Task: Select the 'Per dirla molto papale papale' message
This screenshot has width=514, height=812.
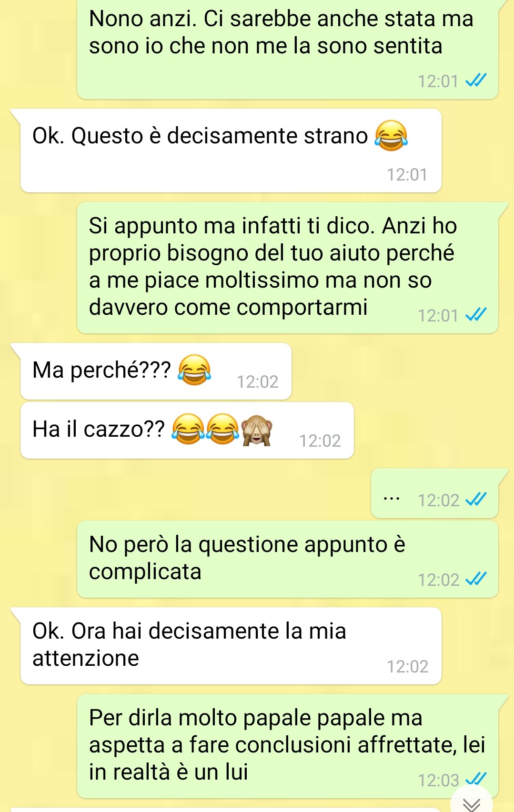Action: coord(288,746)
